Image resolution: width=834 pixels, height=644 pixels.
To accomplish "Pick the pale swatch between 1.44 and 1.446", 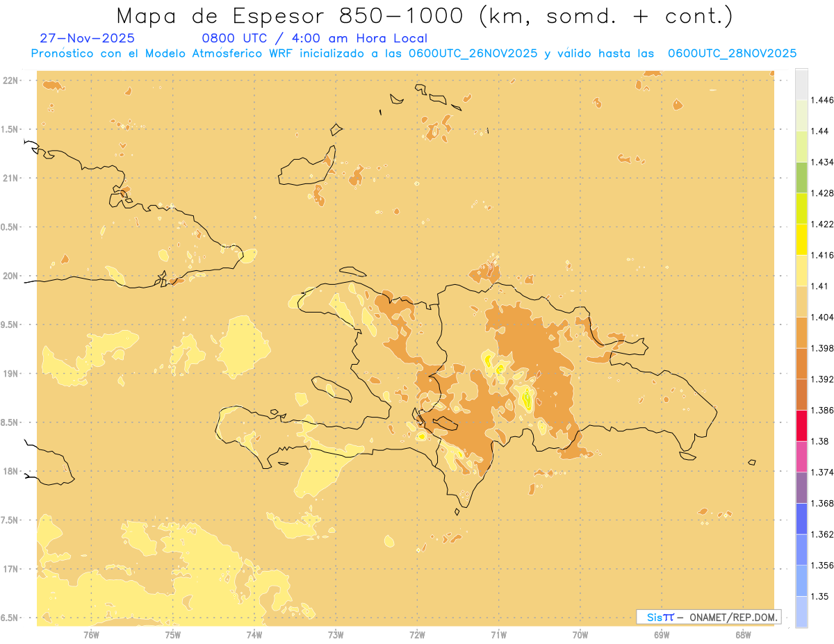I will click(801, 115).
